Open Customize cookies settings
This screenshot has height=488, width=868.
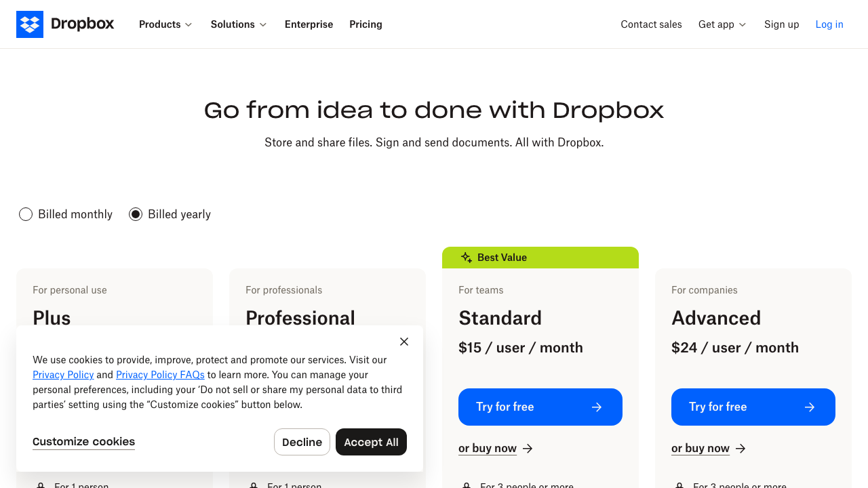point(83,442)
